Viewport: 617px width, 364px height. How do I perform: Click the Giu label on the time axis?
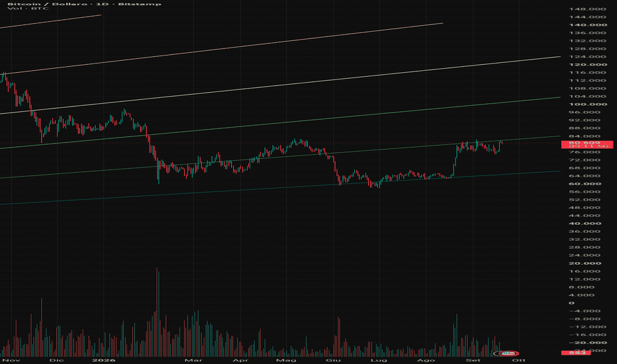click(x=333, y=360)
